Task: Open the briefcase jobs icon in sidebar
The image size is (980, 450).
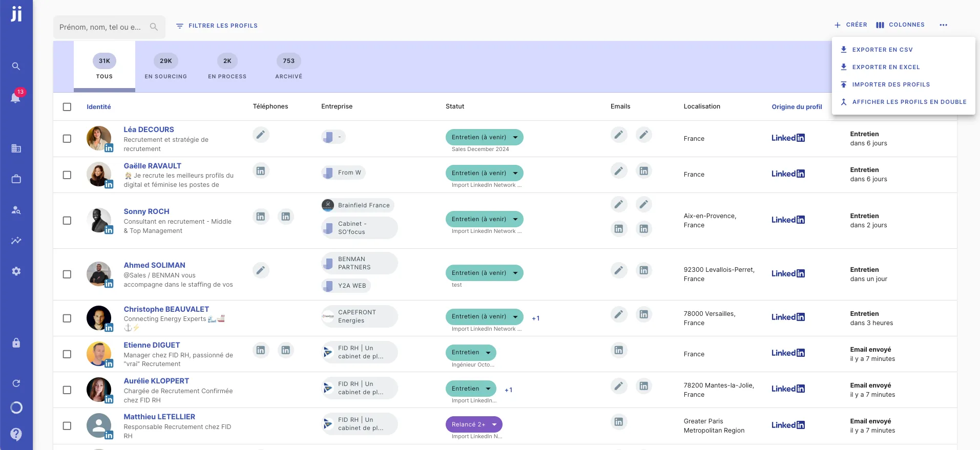Action: [x=16, y=179]
